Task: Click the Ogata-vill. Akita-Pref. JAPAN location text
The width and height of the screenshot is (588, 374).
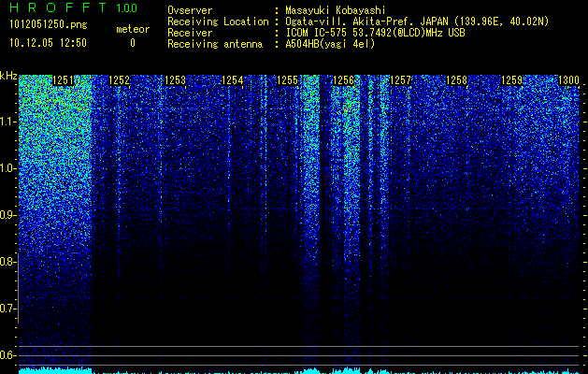Action: (x=417, y=22)
